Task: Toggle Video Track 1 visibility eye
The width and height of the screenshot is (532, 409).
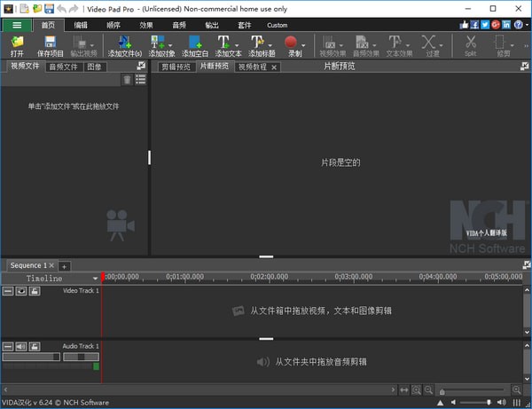Action: (x=21, y=291)
